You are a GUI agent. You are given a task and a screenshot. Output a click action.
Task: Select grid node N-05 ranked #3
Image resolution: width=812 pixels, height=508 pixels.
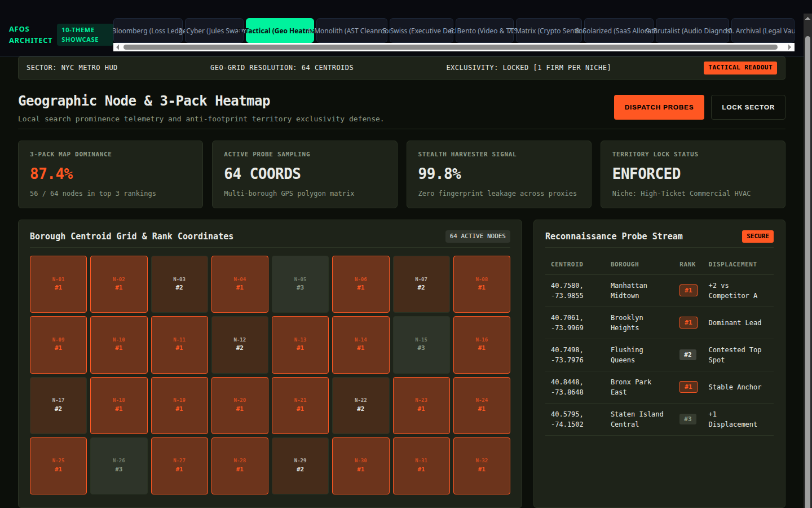(x=301, y=284)
